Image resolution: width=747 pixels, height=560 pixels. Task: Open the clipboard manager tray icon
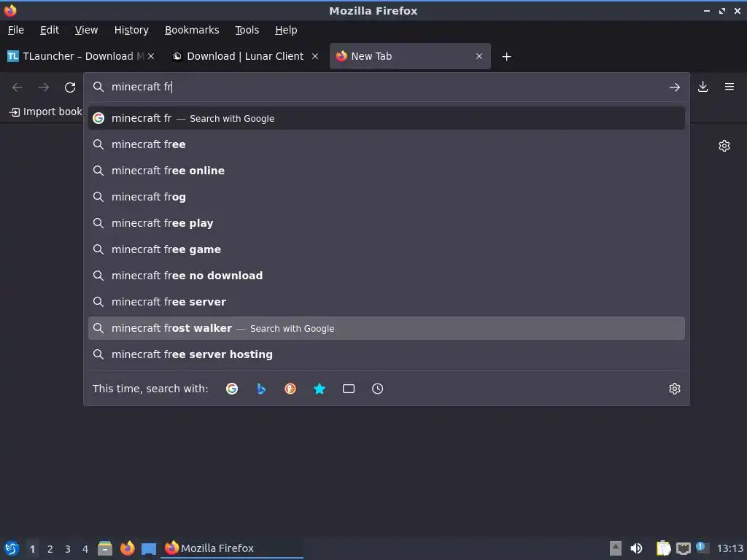point(663,548)
